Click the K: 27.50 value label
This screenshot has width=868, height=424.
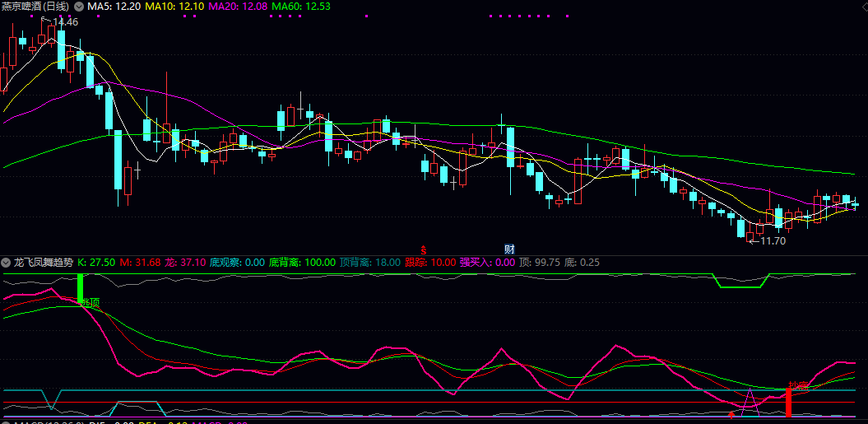pyautogui.click(x=96, y=263)
